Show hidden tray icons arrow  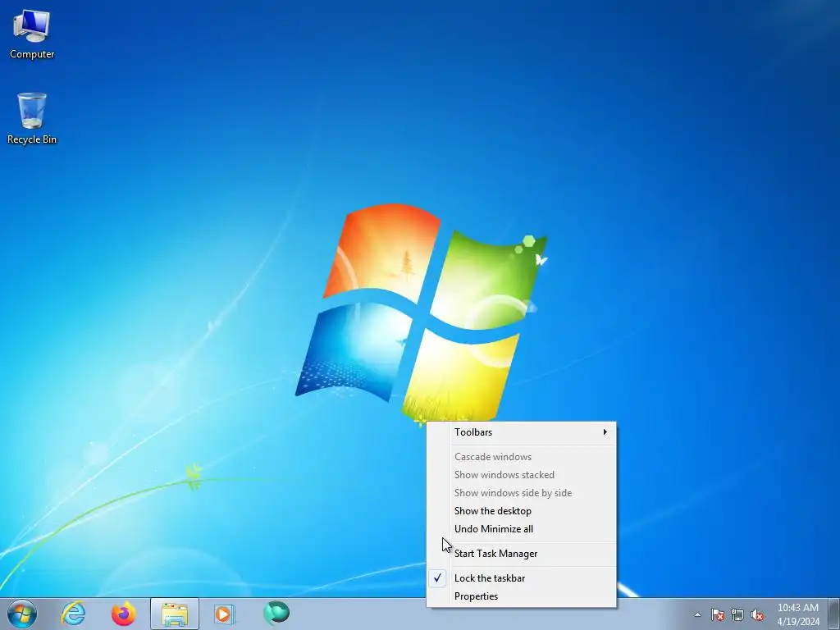(x=697, y=614)
